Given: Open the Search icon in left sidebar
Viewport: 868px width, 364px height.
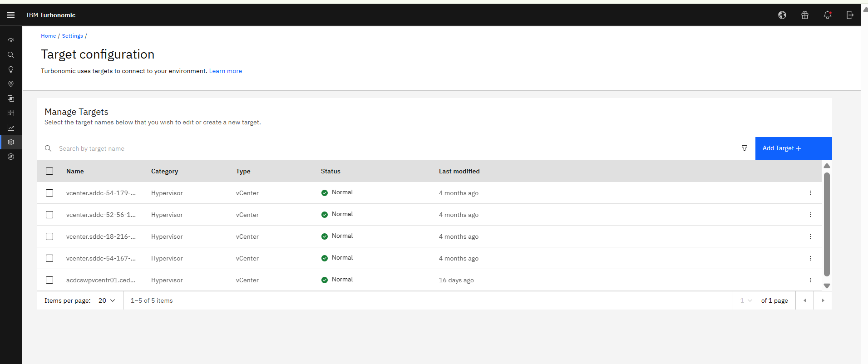Looking at the screenshot, I should click(x=11, y=55).
